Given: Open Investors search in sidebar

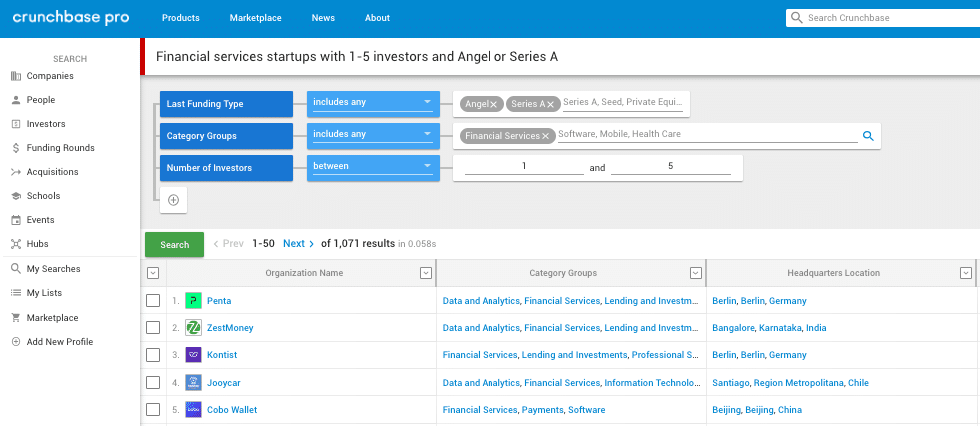Looking at the screenshot, I should [38, 124].
